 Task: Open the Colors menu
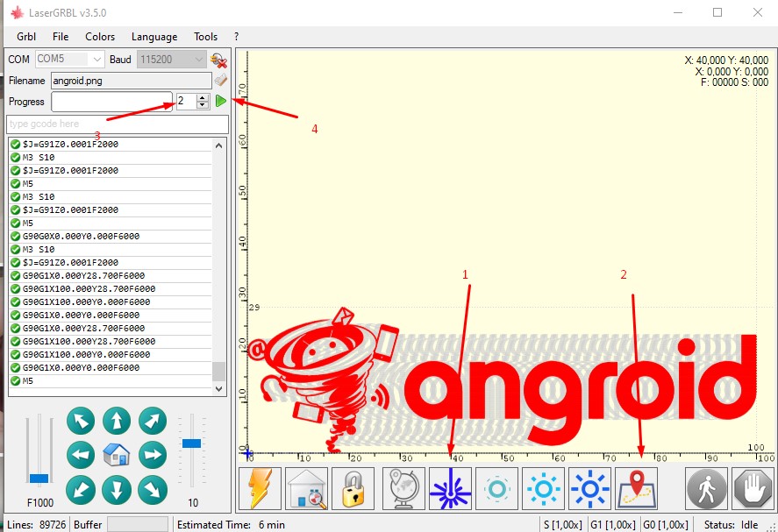pyautogui.click(x=100, y=37)
